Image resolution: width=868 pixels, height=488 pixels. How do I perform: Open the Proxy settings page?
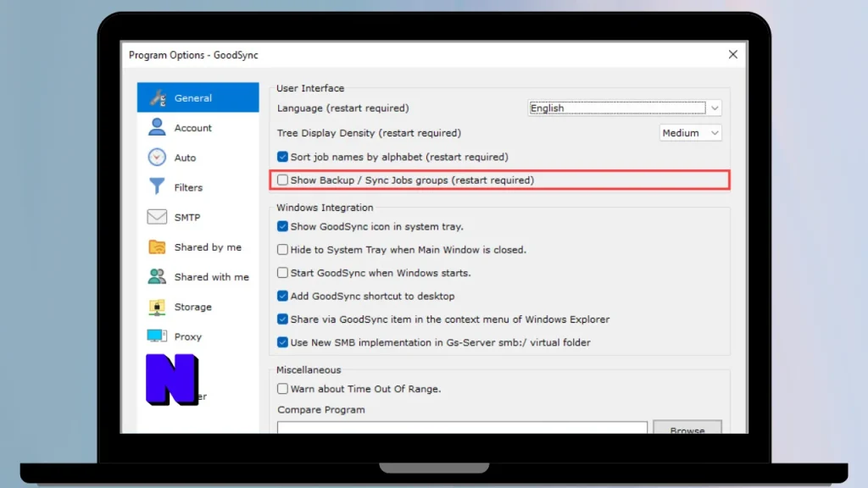[x=198, y=337]
